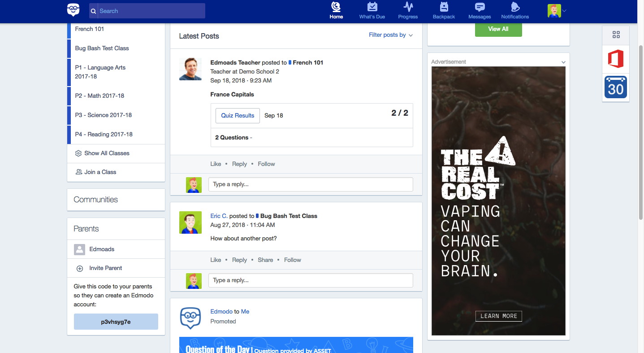Screen dimensions: 644x353
Task: Click the Question of the Day banner
Action: [x=296, y=345]
